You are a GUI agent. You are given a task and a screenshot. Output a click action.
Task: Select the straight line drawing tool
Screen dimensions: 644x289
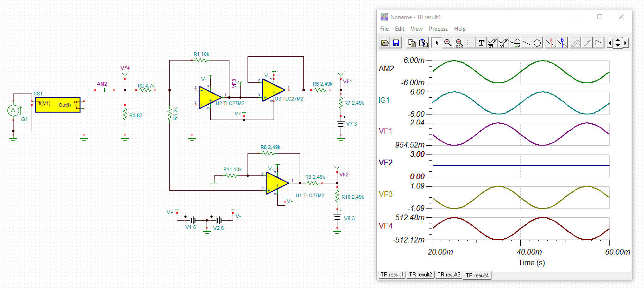[x=526, y=43]
